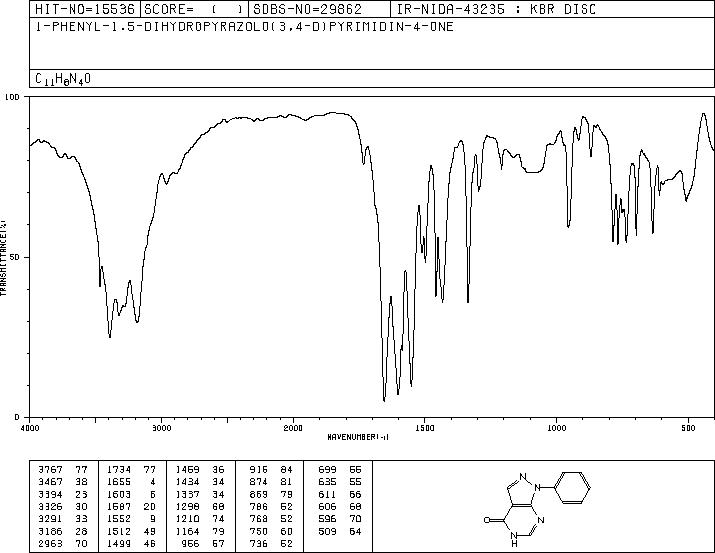The image size is (715, 553).
Task: Click peak table entry 699
Action: 327,470
